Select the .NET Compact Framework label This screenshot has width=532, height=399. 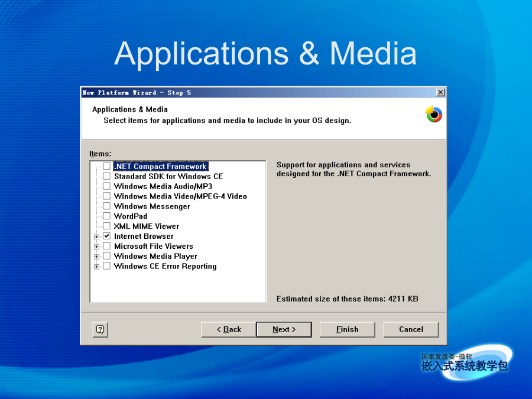point(161,166)
